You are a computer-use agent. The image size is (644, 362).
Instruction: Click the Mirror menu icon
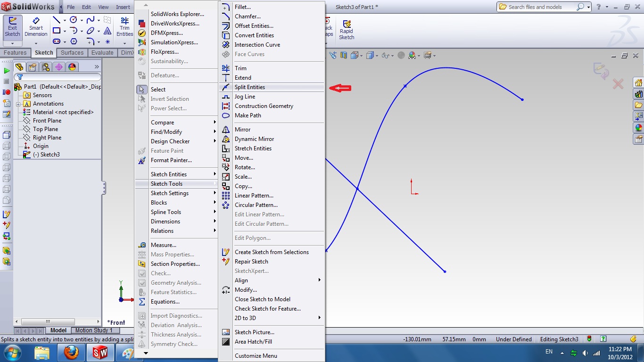coord(226,130)
